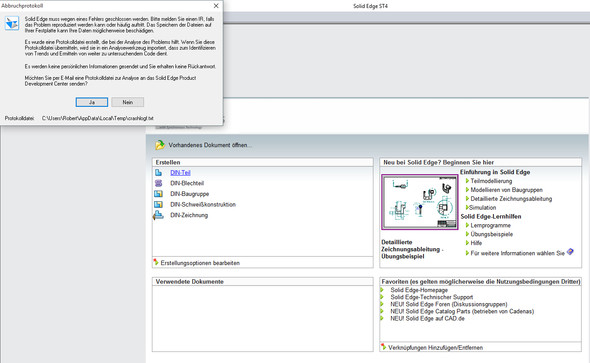Click the arrow beside Lernprogramme

click(x=467, y=225)
